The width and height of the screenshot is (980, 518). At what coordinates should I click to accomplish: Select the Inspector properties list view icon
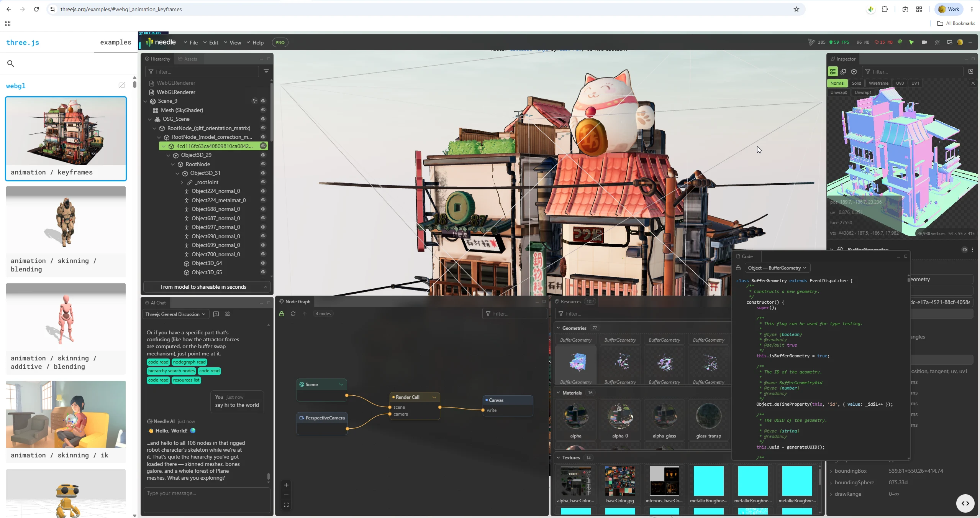click(833, 72)
